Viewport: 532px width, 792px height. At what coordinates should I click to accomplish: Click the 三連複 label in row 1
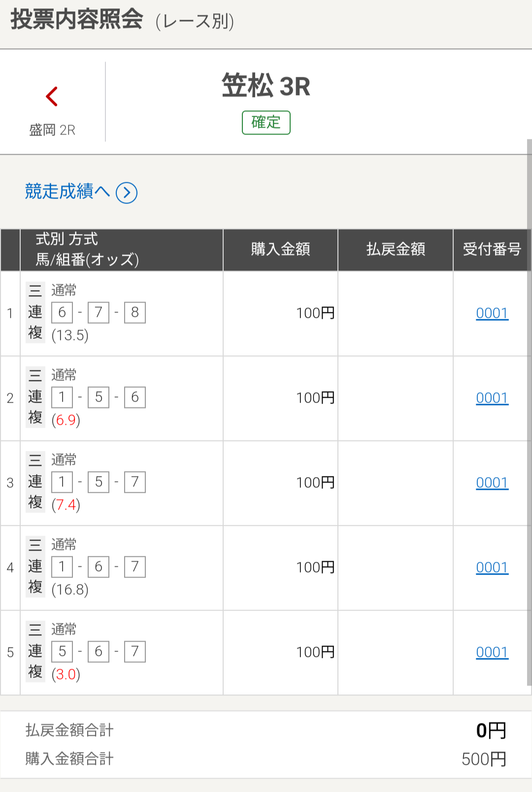click(x=35, y=312)
